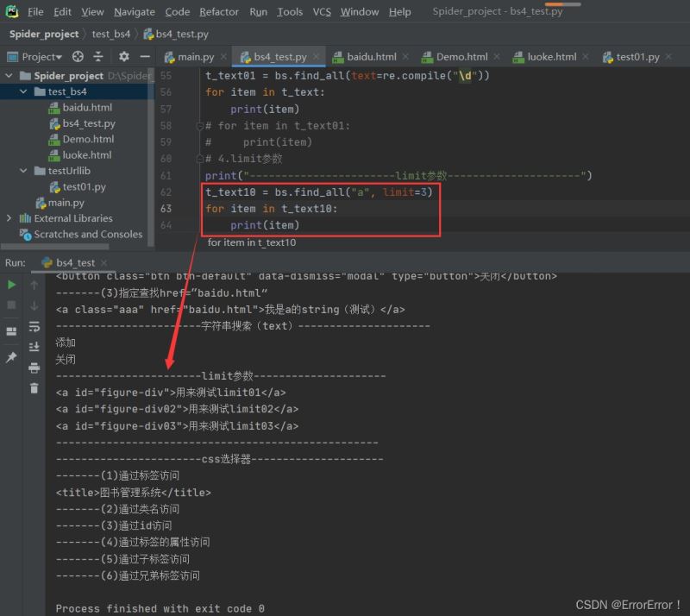Click the Restore Layout icon in Run panel

[11, 331]
